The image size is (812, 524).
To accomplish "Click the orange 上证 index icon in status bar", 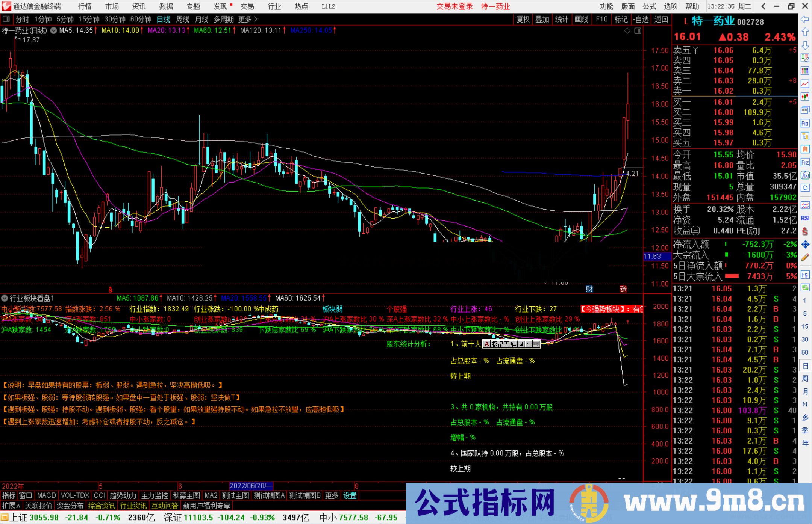I will click(x=5, y=517).
